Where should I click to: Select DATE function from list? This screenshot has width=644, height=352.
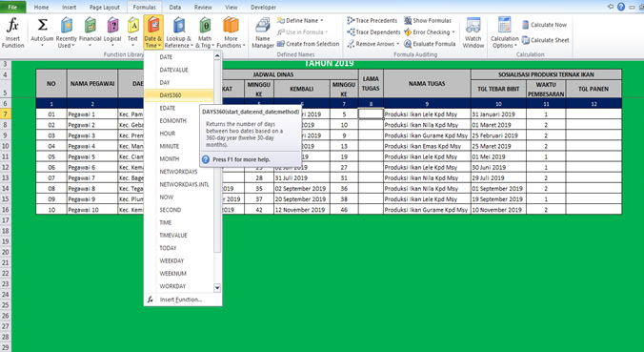coord(179,57)
